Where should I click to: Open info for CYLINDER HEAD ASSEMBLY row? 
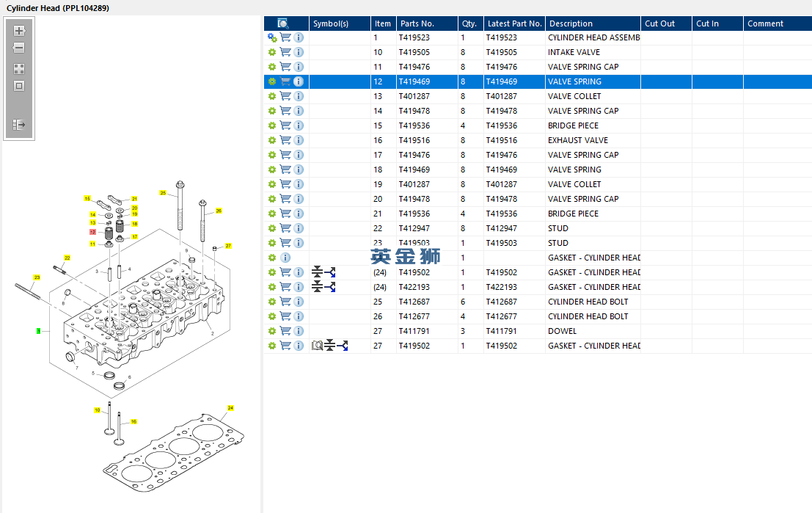(299, 37)
